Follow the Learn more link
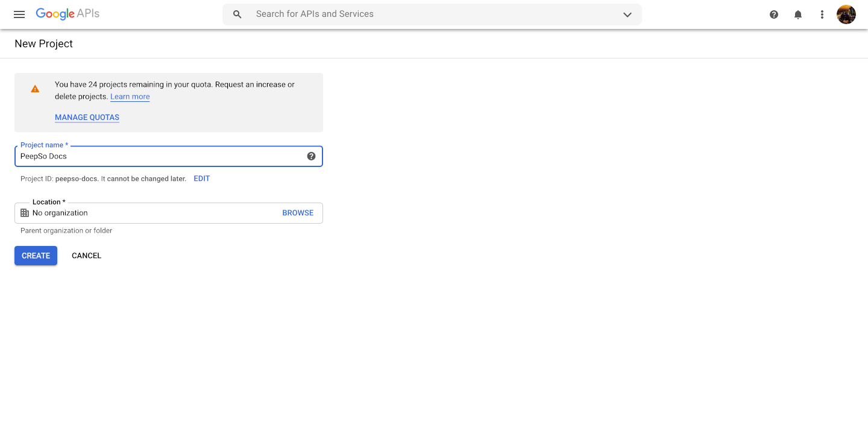The height and width of the screenshot is (425, 868). (130, 96)
